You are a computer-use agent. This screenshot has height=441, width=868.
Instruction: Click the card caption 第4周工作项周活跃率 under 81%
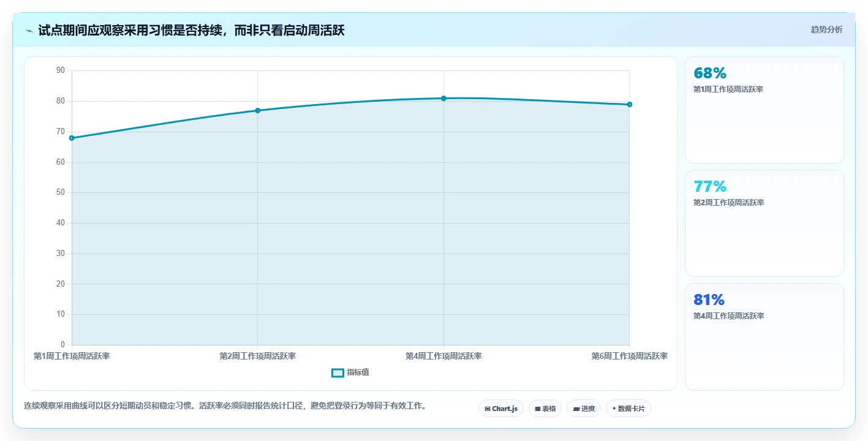pyautogui.click(x=728, y=316)
